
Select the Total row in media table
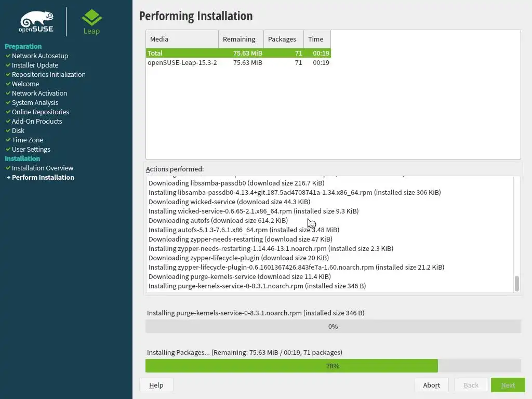click(238, 53)
